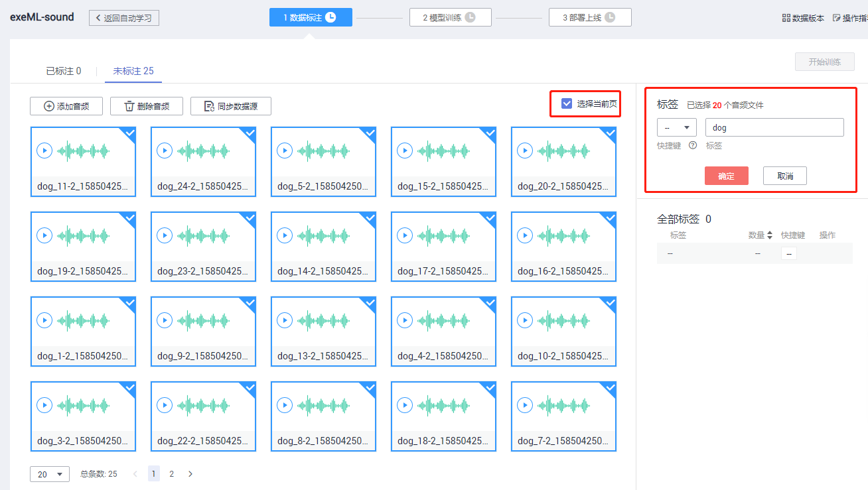Viewport: 868px width, 490px height.
Task: Play the dog_14-2 audio clip
Action: click(x=285, y=235)
